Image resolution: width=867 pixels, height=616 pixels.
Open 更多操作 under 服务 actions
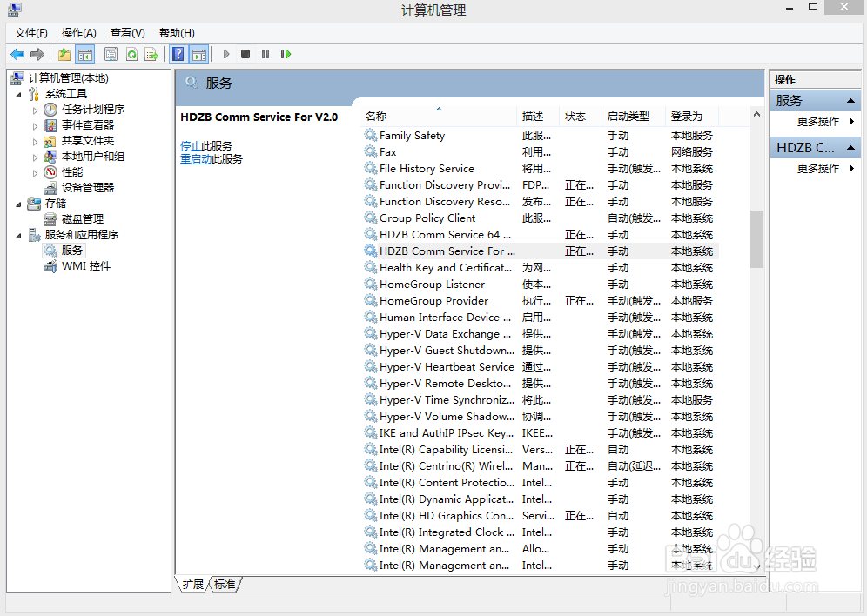817,122
